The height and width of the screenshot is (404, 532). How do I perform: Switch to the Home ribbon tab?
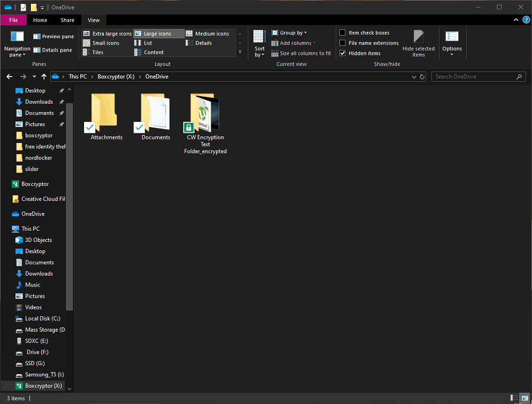coord(40,20)
